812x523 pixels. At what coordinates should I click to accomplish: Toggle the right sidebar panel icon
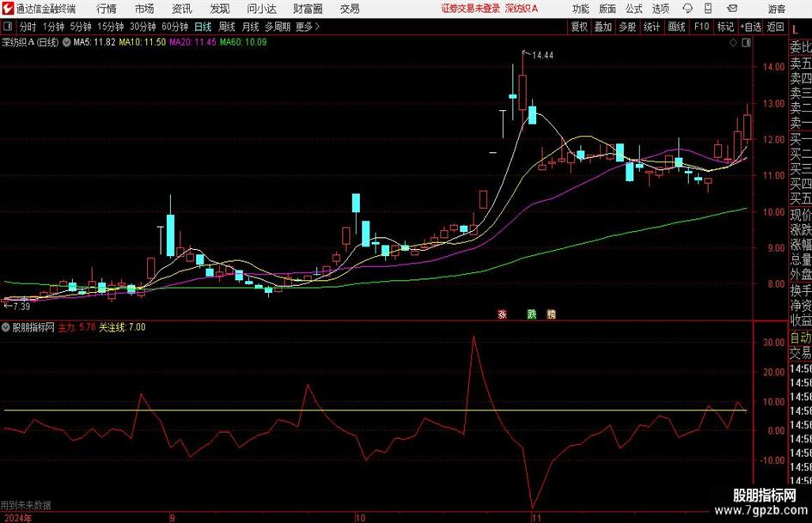tap(746, 43)
